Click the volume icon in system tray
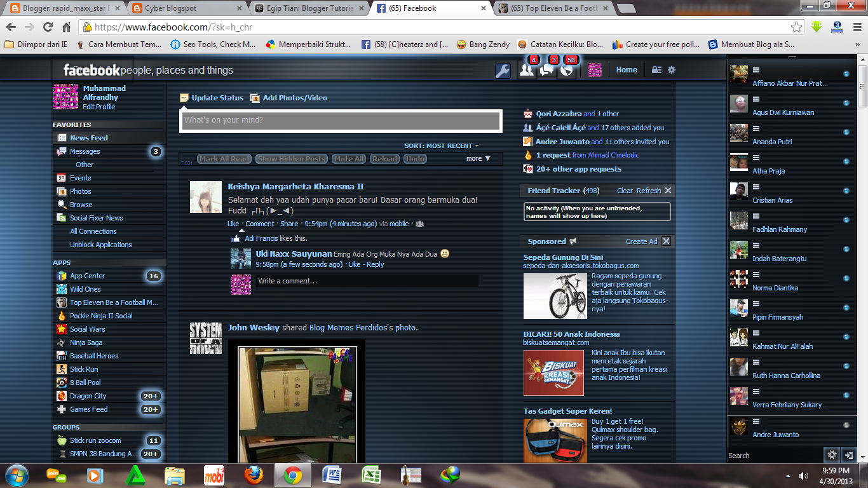Viewport: 868px width, 488px height. click(804, 475)
